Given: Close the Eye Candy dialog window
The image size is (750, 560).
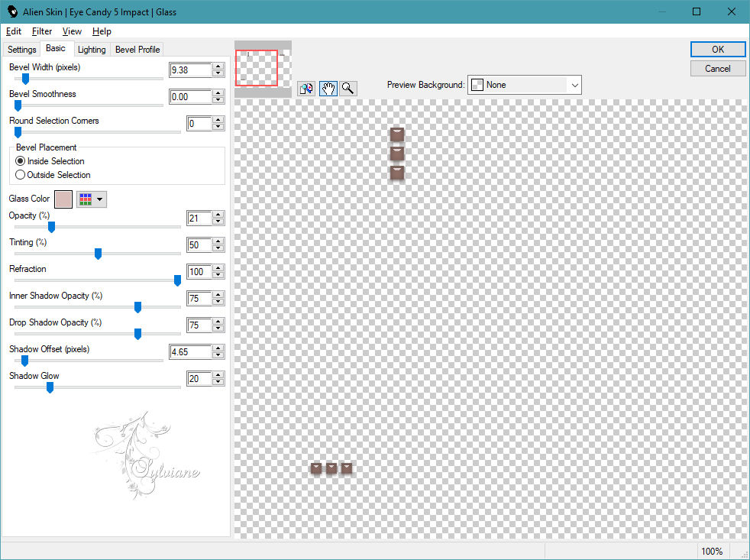Looking at the screenshot, I should pyautogui.click(x=732, y=11).
